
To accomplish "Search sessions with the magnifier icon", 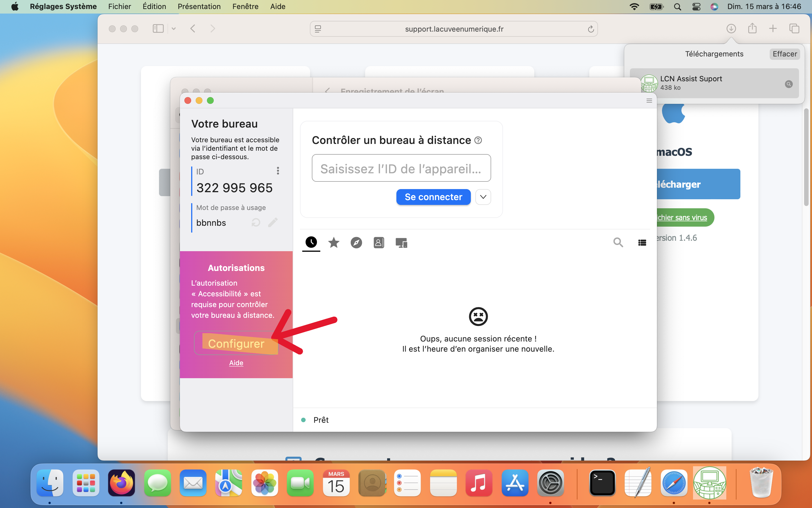I will (618, 242).
